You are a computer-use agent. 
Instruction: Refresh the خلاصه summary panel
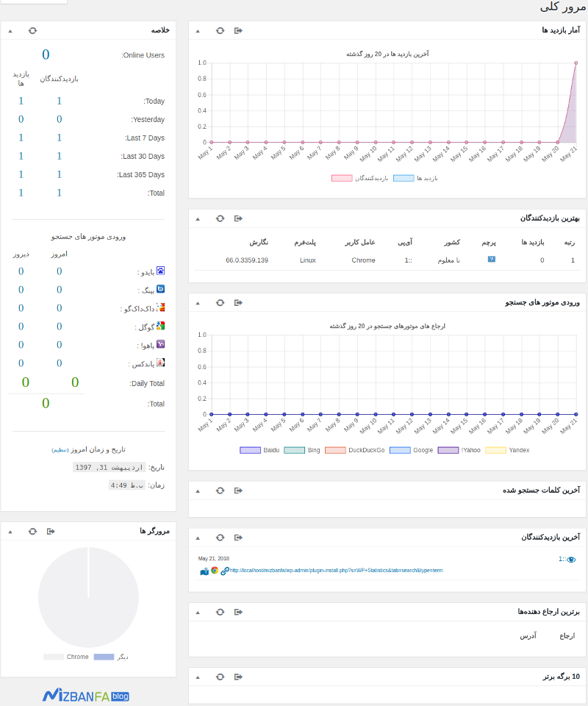tap(32, 31)
